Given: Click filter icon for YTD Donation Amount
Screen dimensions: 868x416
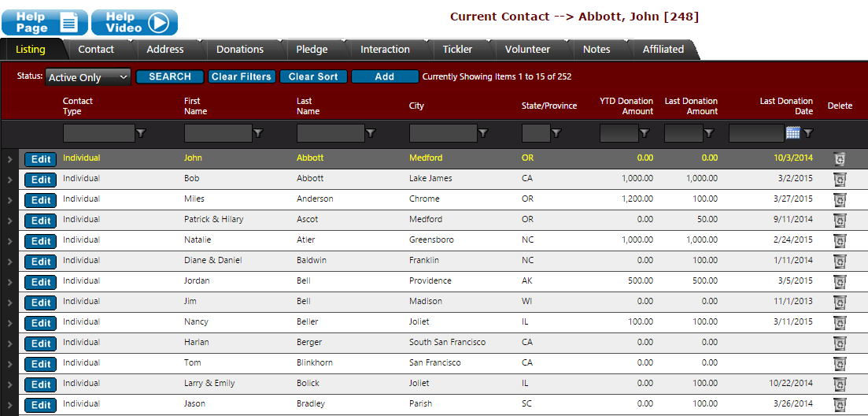Looking at the screenshot, I should 645,134.
